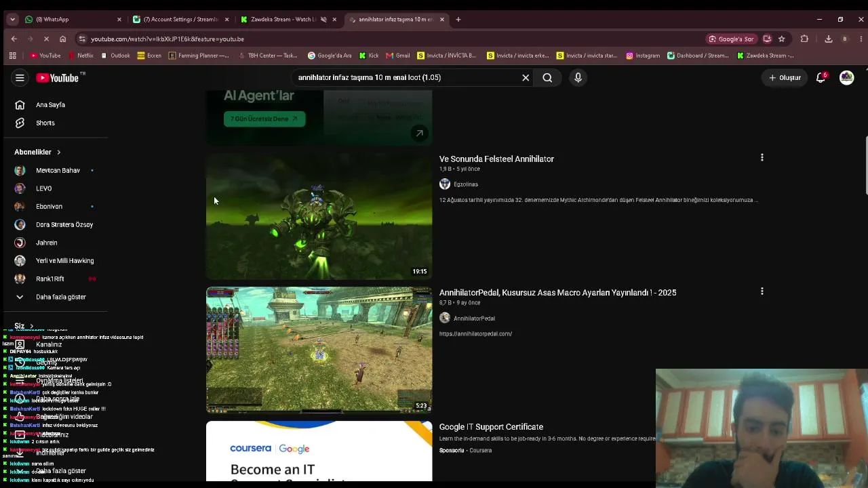Open the YouTube guide hamburger menu
The height and width of the screenshot is (488, 868).
[x=20, y=78]
